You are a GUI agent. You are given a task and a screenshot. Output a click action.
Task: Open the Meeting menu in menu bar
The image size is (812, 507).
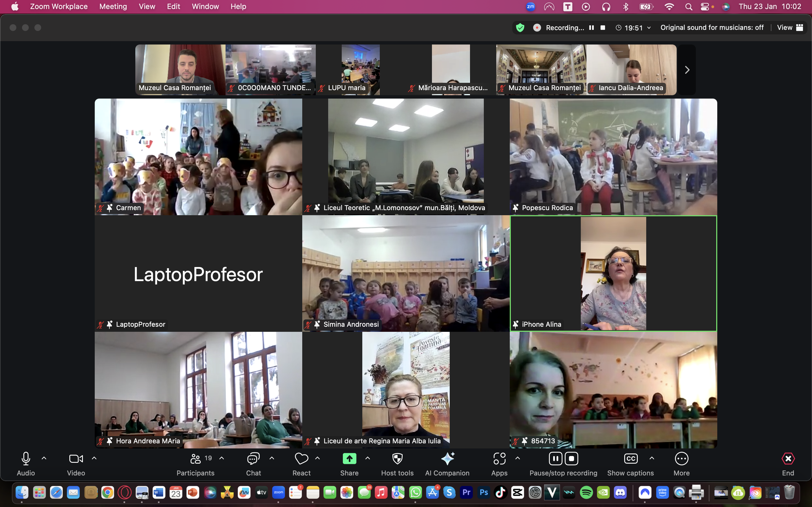(x=113, y=6)
